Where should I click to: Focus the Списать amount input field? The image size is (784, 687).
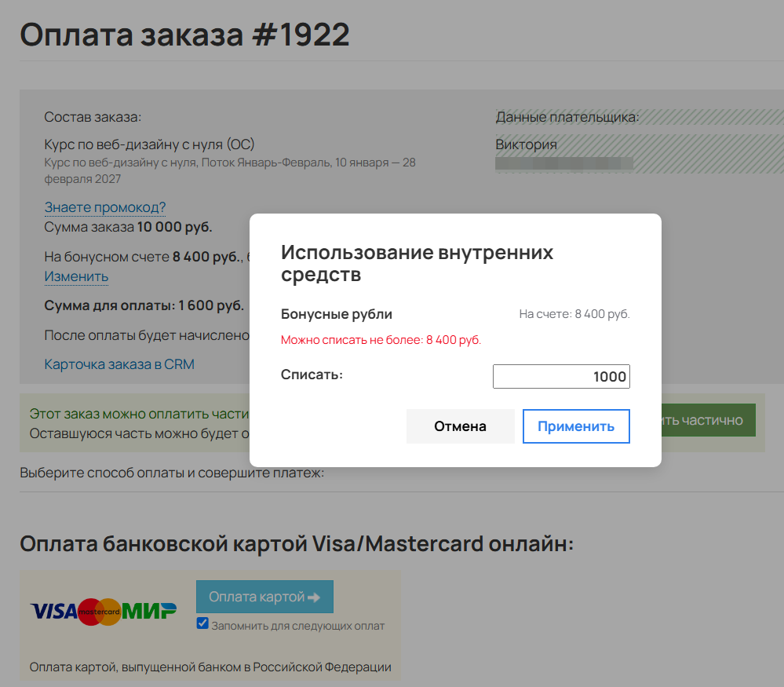click(x=561, y=376)
